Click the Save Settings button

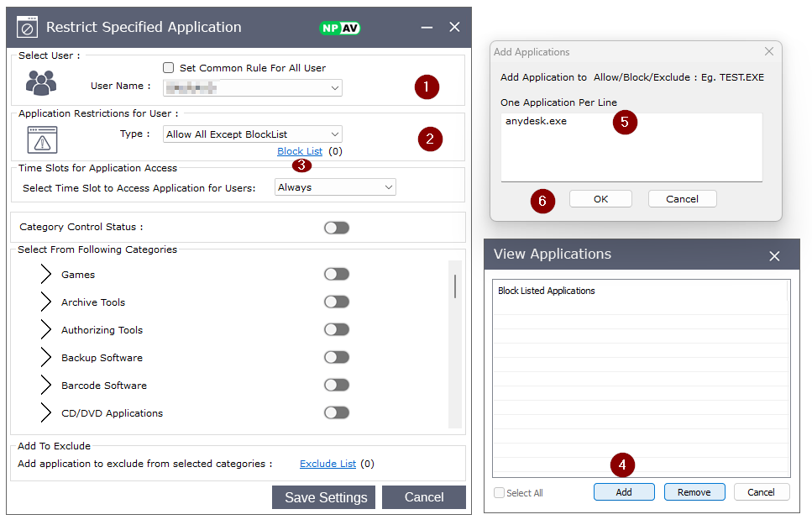pyautogui.click(x=326, y=497)
